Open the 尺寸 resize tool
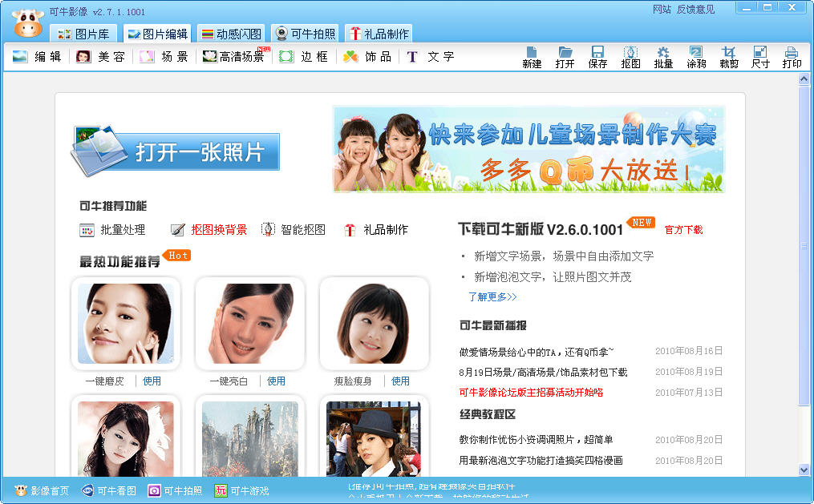The height and width of the screenshot is (504, 814). [760, 57]
